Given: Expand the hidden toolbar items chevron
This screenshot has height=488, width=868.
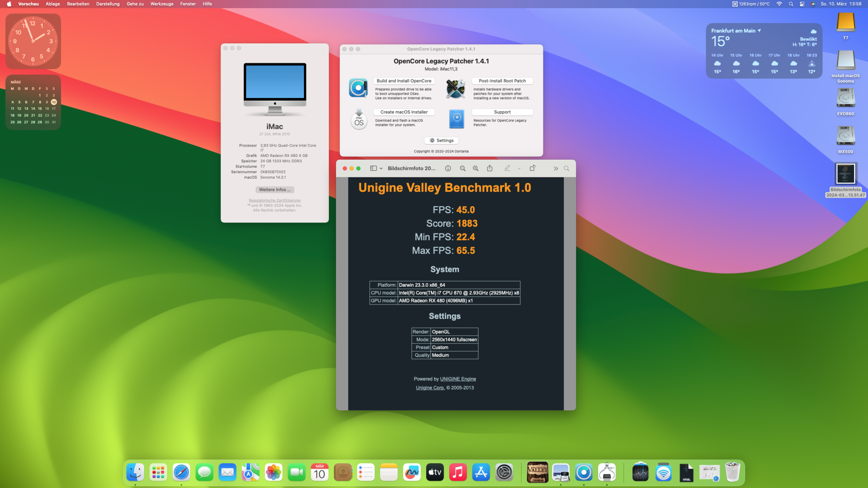Looking at the screenshot, I should click(x=556, y=168).
